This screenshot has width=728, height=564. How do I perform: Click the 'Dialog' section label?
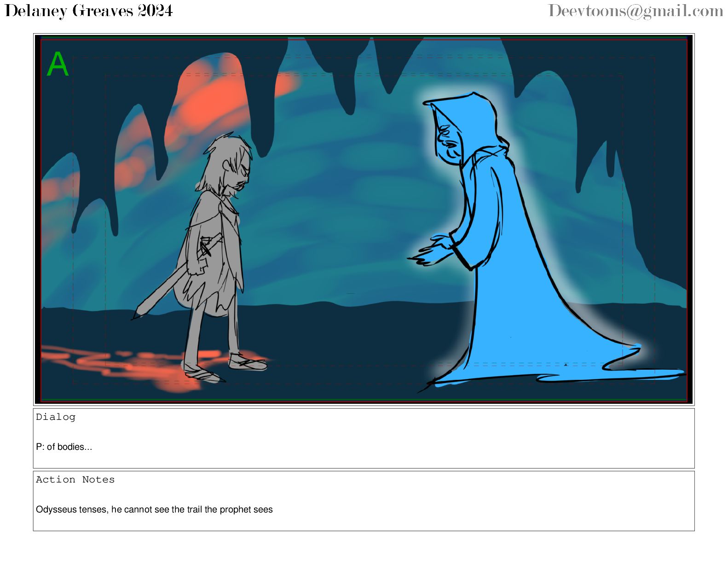pyautogui.click(x=56, y=417)
